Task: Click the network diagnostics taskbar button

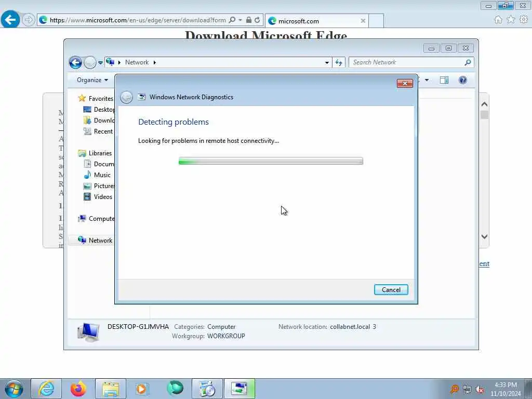Action: (239, 389)
